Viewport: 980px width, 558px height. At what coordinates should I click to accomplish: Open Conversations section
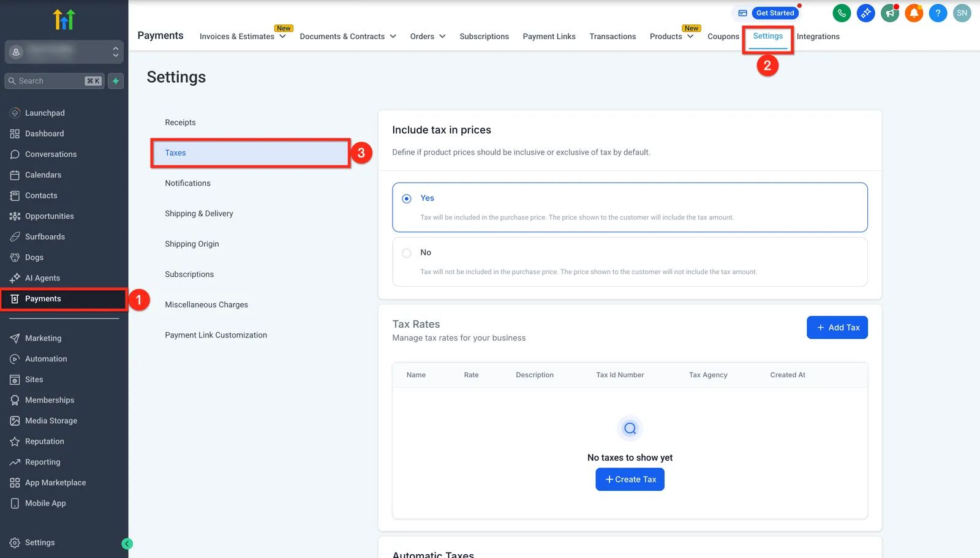point(51,154)
